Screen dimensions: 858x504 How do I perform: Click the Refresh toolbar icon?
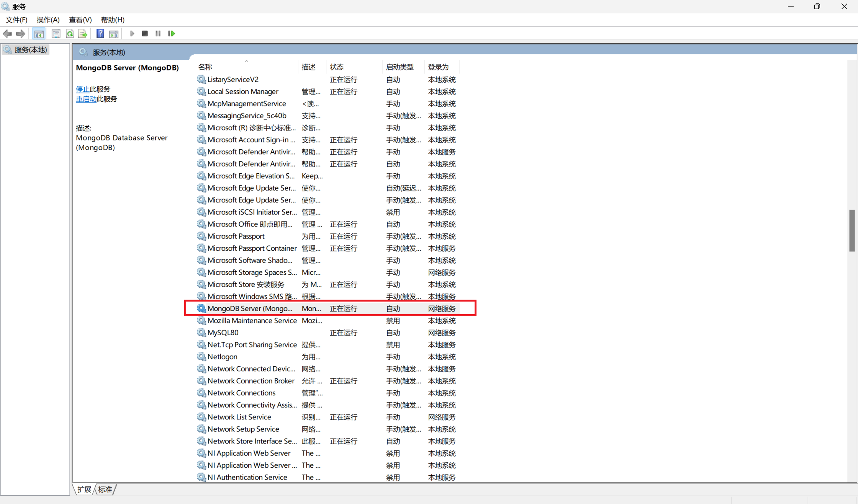70,34
